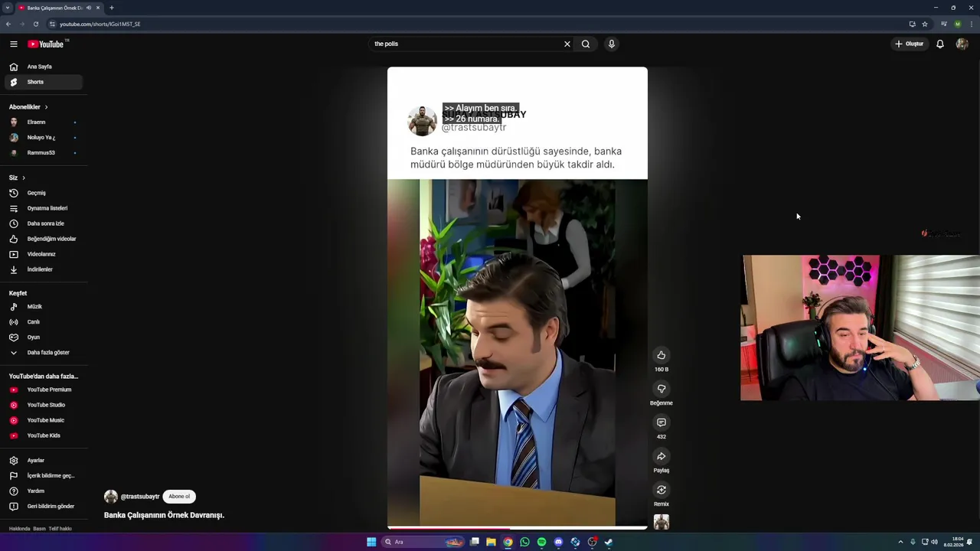Open Geri bildirim gönder
Viewport: 980px width, 551px height.
tap(43, 507)
